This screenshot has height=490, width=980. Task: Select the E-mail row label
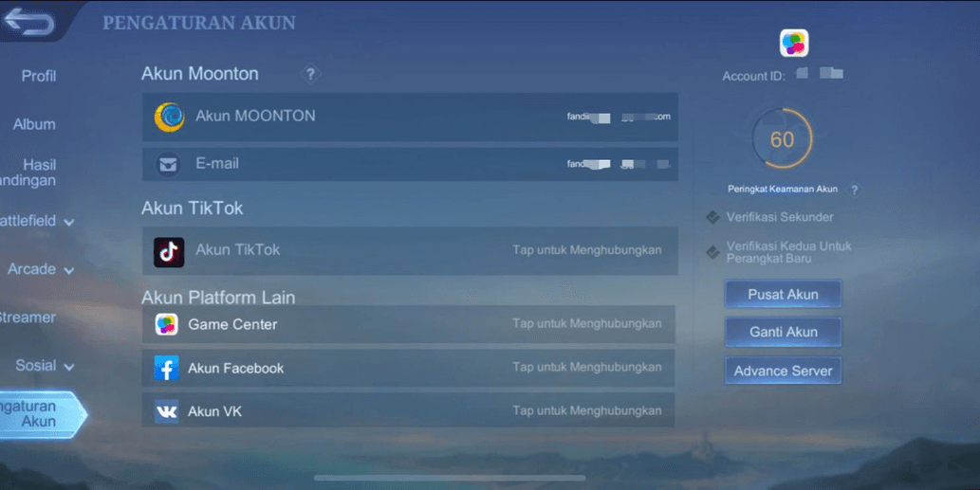(x=217, y=164)
